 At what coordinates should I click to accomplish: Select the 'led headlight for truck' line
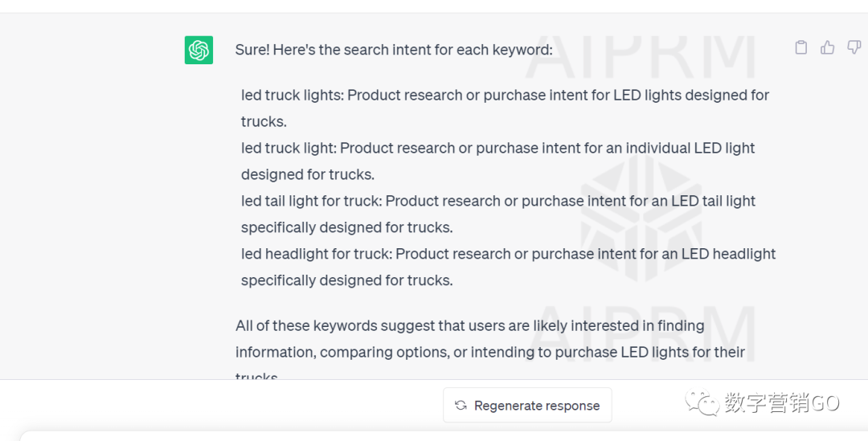point(508,254)
